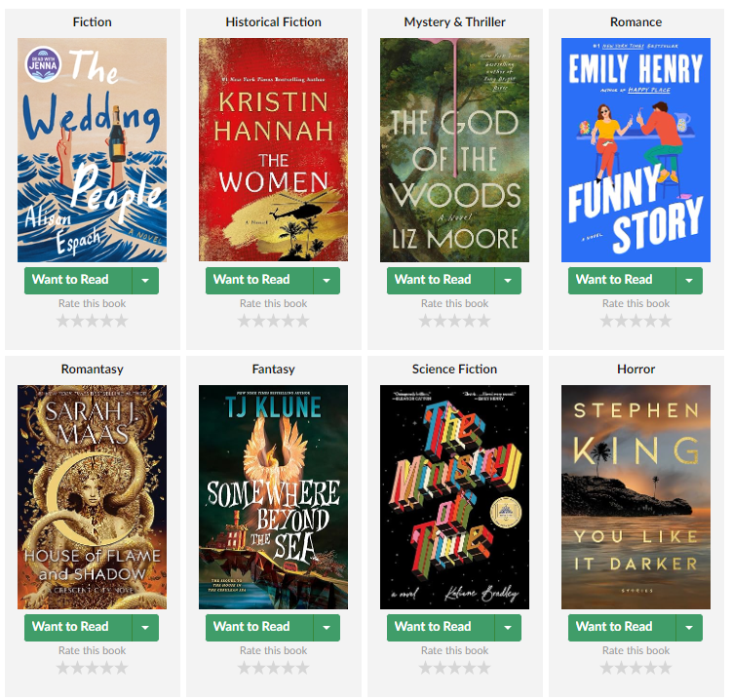Rate You Like It Darker three stars
The image size is (732, 700).
coord(636,668)
